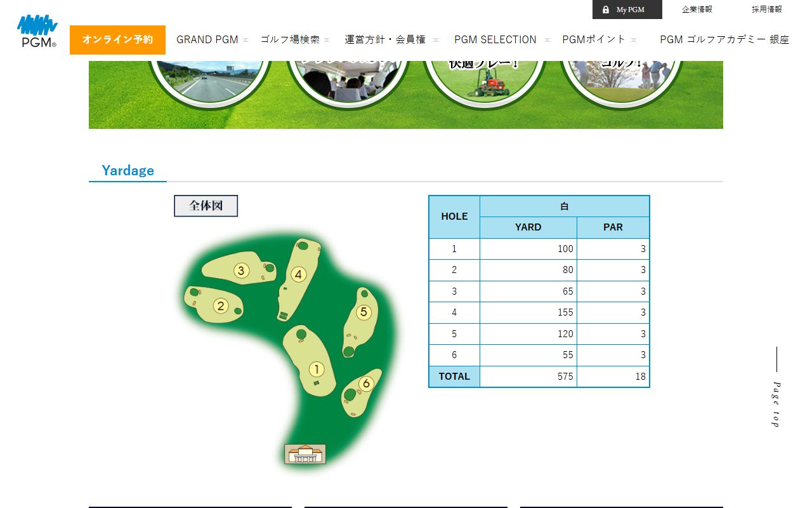
Task: Click yardage value 65 in table
Action: (x=528, y=291)
